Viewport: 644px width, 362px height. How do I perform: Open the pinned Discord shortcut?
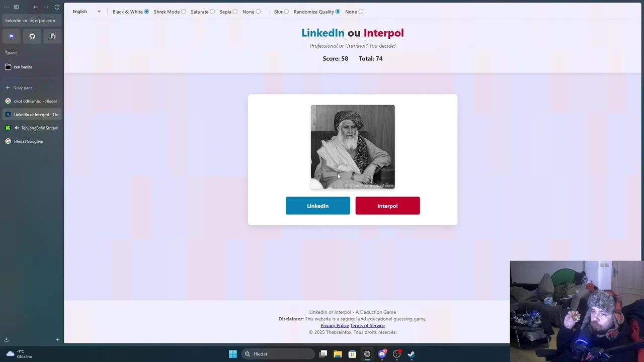pos(12,36)
